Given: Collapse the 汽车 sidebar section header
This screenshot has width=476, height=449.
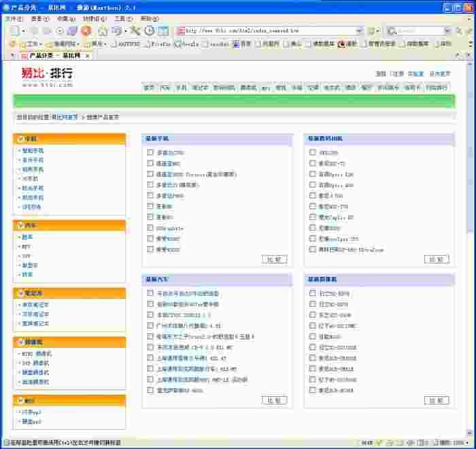Looking at the screenshot, I should point(69,226).
